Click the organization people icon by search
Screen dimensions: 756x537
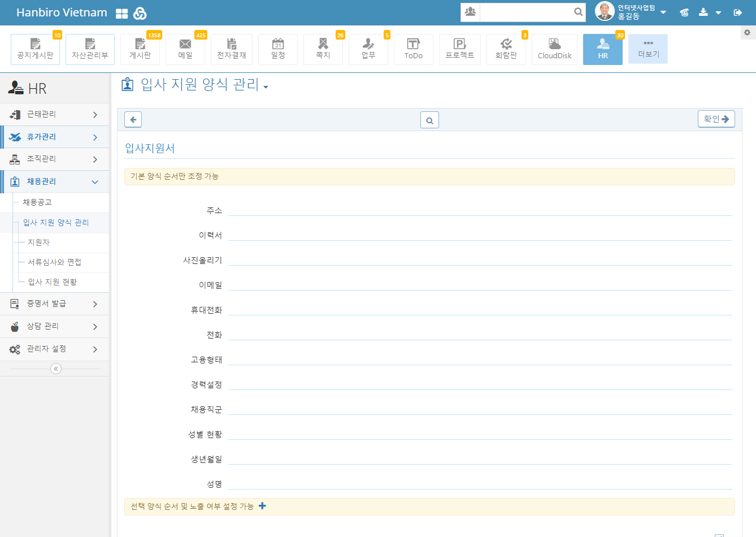point(470,11)
